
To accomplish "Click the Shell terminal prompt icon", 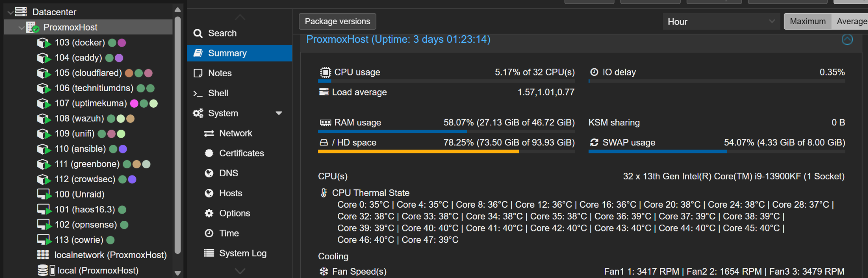I will coord(198,93).
